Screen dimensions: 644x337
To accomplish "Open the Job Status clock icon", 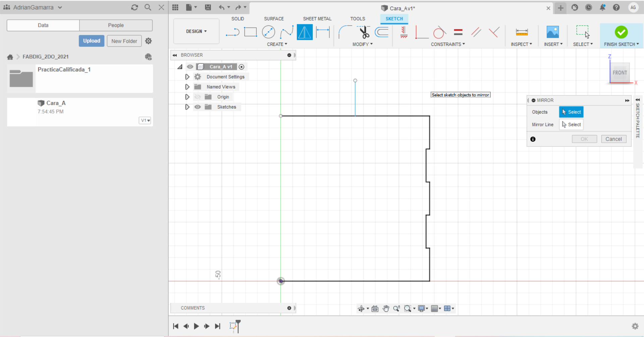I will pos(589,7).
